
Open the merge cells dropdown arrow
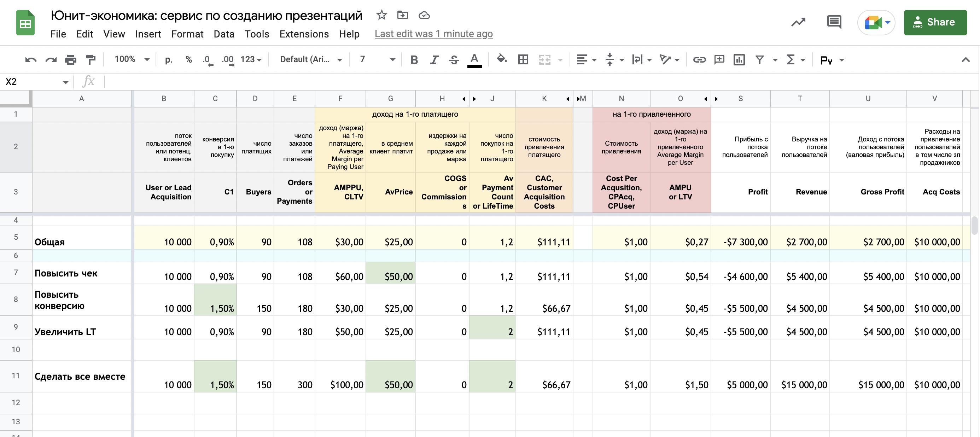(560, 60)
